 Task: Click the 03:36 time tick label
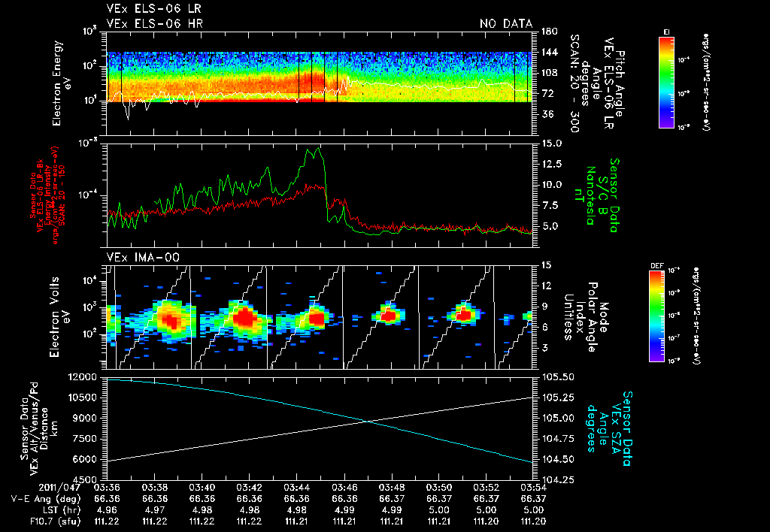point(107,488)
